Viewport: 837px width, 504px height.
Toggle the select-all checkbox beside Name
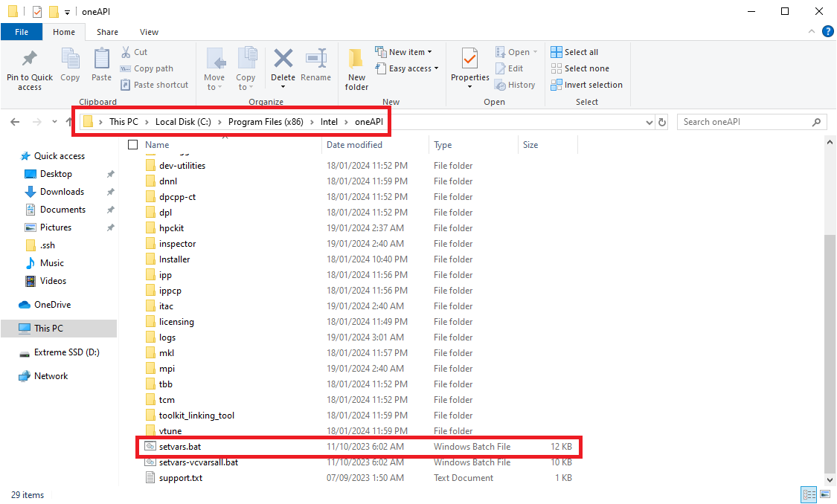click(133, 144)
